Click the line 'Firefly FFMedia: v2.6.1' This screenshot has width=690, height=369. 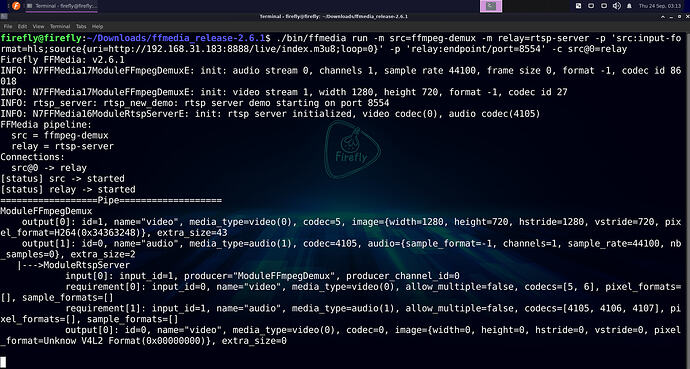click(62, 59)
